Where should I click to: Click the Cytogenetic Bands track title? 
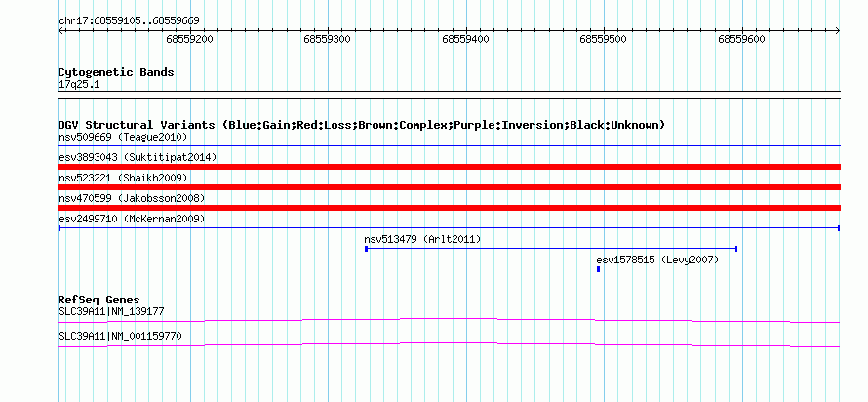[116, 72]
